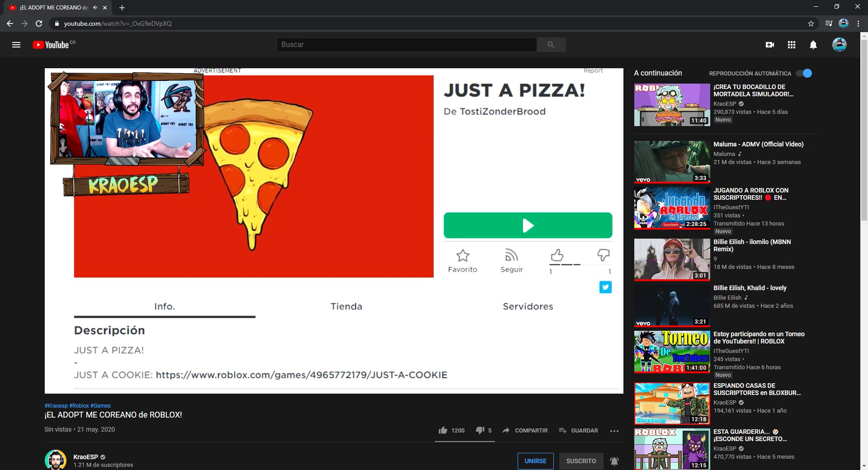The height and width of the screenshot is (470, 868).
Task: Open the browser media control icon
Action: click(x=828, y=23)
